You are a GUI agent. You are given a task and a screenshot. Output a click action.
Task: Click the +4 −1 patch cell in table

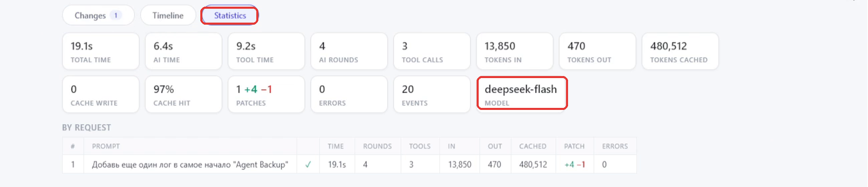[x=575, y=165]
